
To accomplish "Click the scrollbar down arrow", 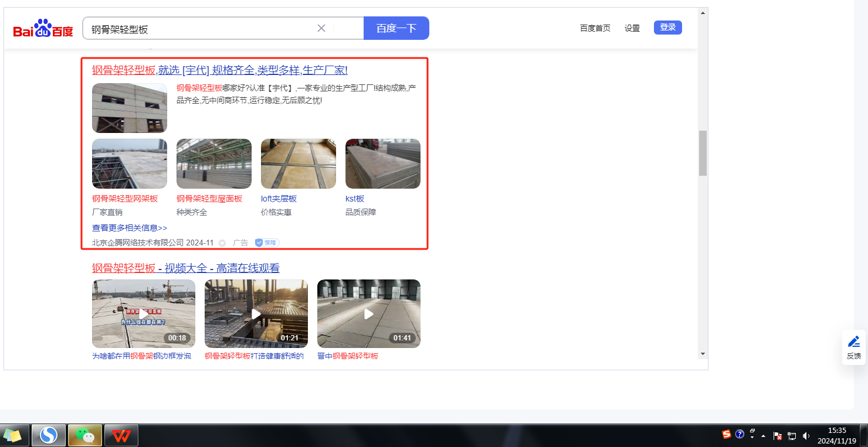I will coord(703,354).
